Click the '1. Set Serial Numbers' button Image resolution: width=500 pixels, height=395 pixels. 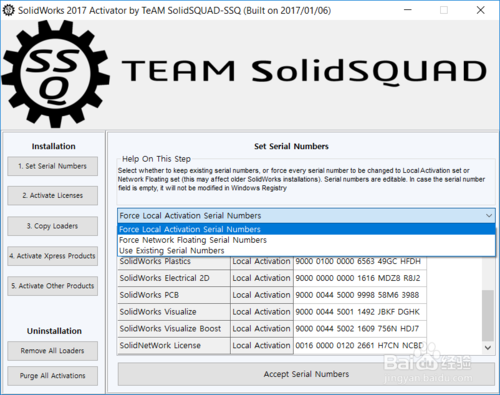point(53,166)
